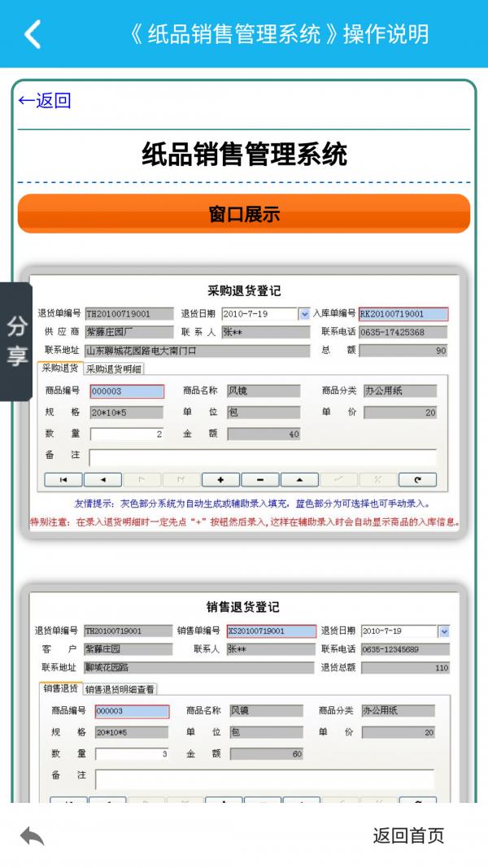The image size is (488, 868).
Task: Open the 退货日期 dropdown in 销售退货登记
Action: point(444,631)
